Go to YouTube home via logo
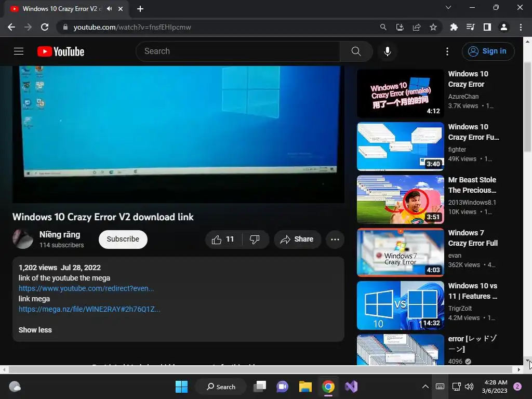Viewport: 532px width, 399px height. pos(61,51)
